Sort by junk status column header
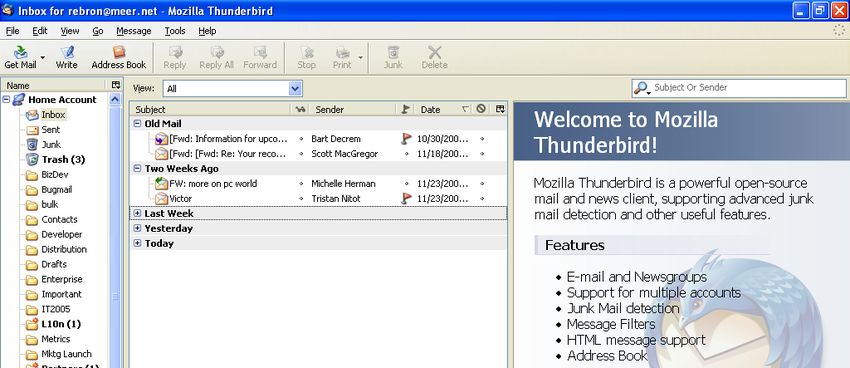 481,109
